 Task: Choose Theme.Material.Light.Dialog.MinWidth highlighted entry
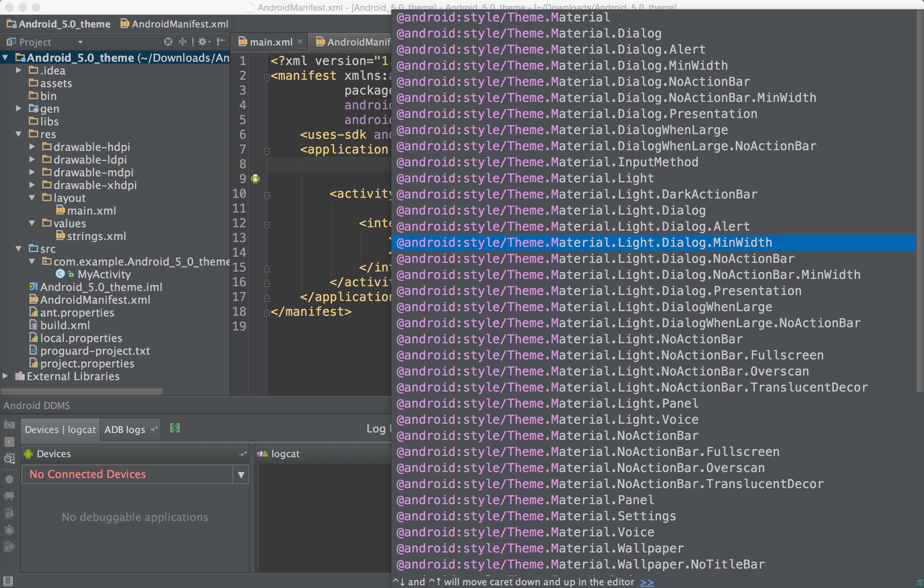[653, 243]
